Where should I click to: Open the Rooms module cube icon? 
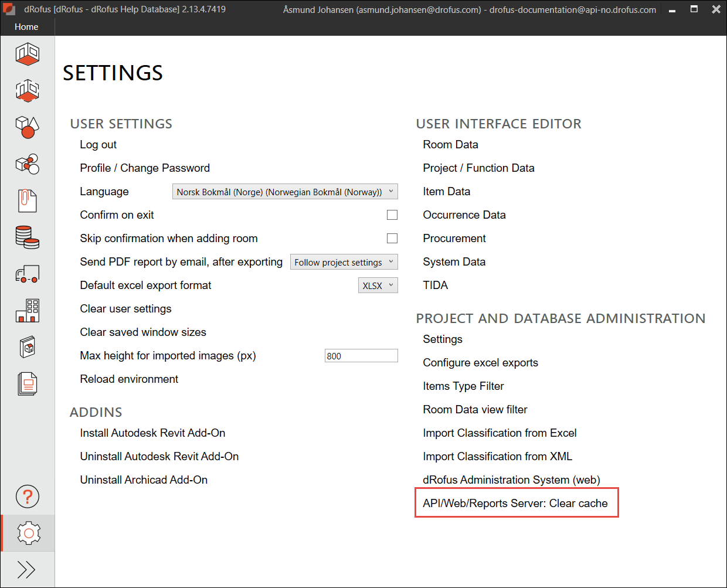coord(28,55)
